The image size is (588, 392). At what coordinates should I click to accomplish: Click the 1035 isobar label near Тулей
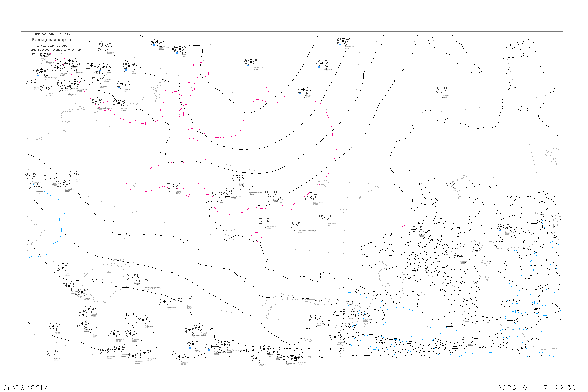tap(93, 281)
